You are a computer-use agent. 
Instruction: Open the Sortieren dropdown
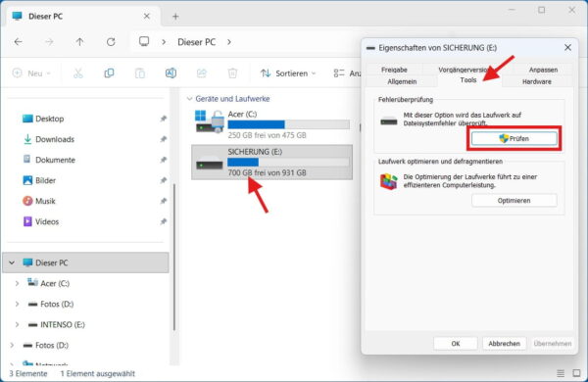(x=288, y=73)
